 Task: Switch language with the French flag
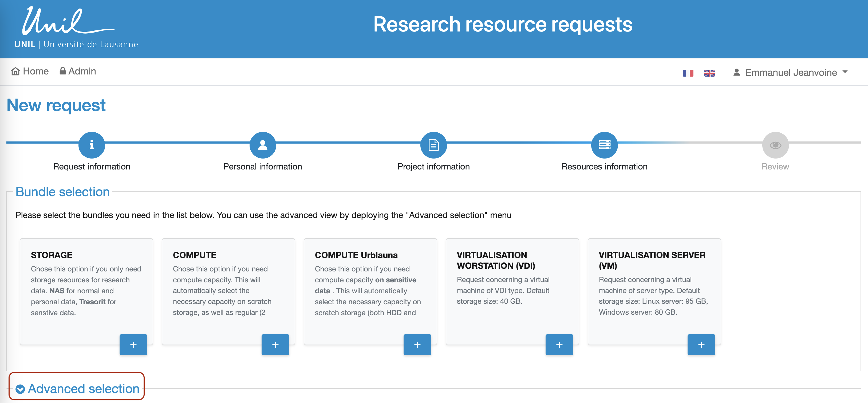point(688,73)
